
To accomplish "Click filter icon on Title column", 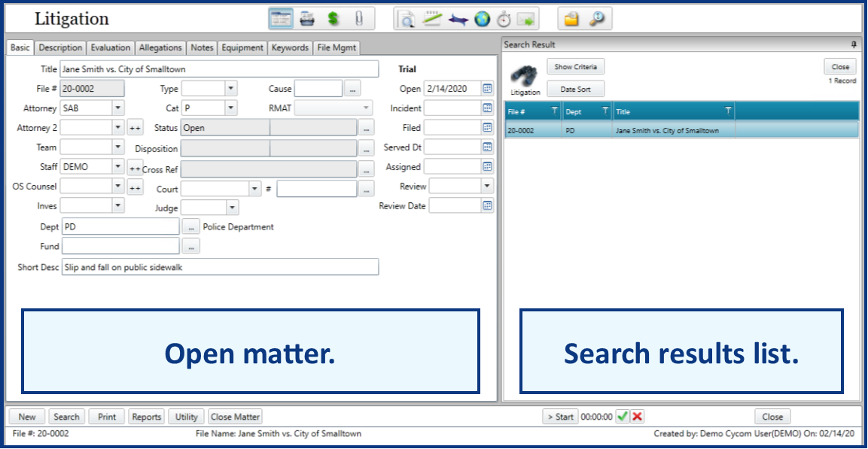I will (x=729, y=111).
